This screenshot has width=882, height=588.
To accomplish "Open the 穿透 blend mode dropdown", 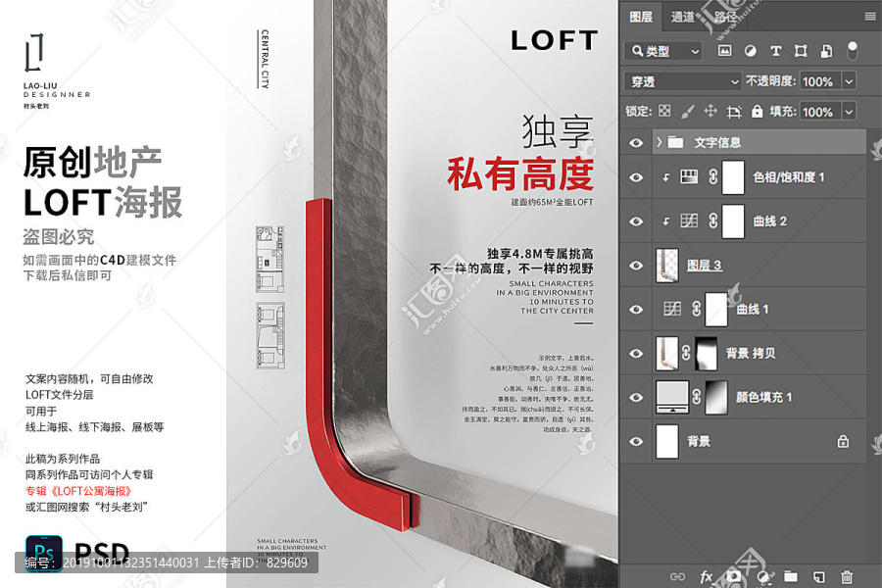I will (683, 81).
